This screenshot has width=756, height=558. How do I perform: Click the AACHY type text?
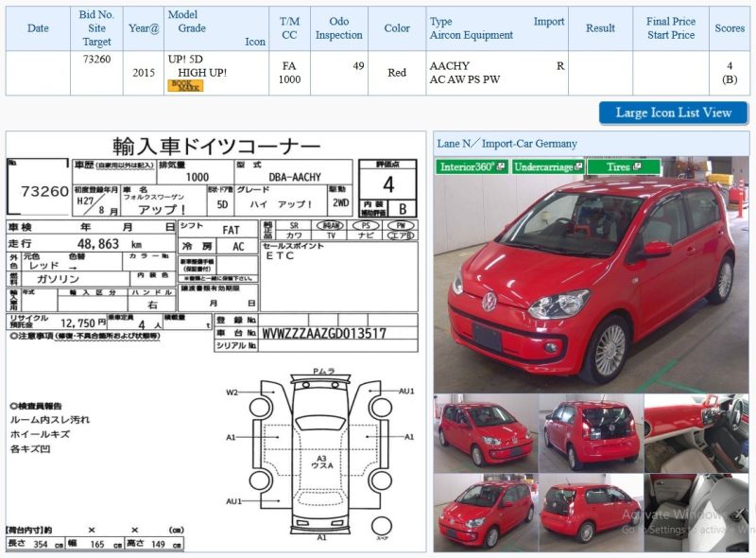[x=450, y=66]
